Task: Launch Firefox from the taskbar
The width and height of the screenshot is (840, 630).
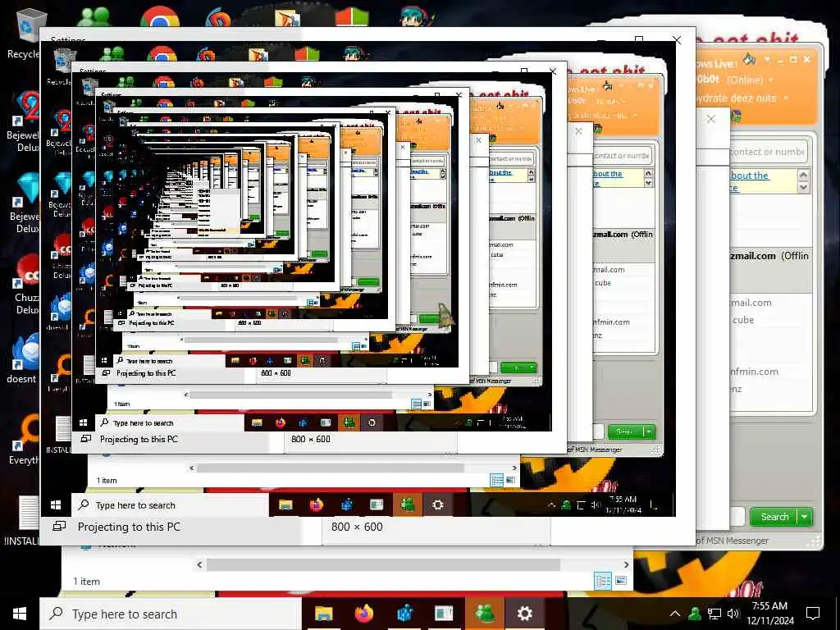Action: click(363, 614)
